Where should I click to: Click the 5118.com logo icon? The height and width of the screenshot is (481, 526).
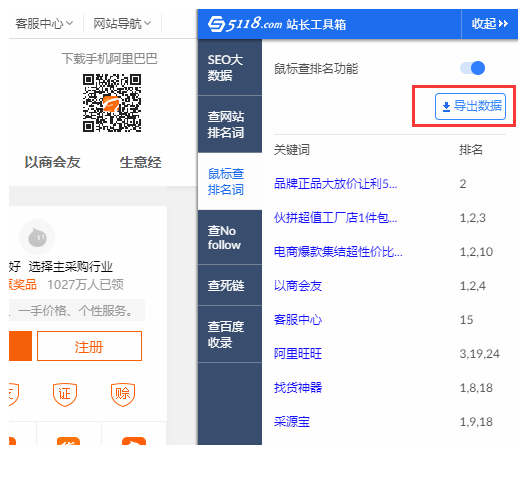click(x=216, y=24)
